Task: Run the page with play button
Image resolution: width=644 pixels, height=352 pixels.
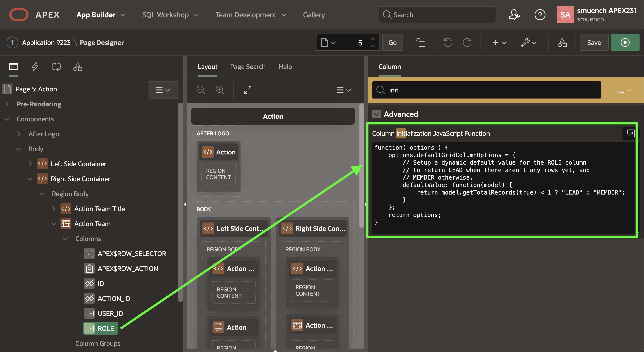Action: pos(625,43)
